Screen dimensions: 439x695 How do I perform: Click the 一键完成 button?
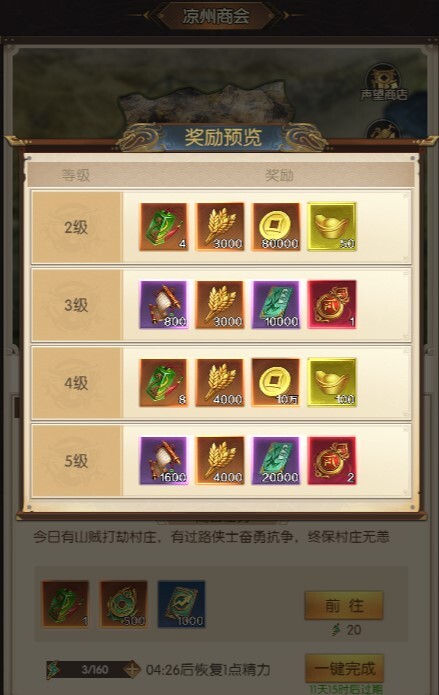[x=344, y=668]
